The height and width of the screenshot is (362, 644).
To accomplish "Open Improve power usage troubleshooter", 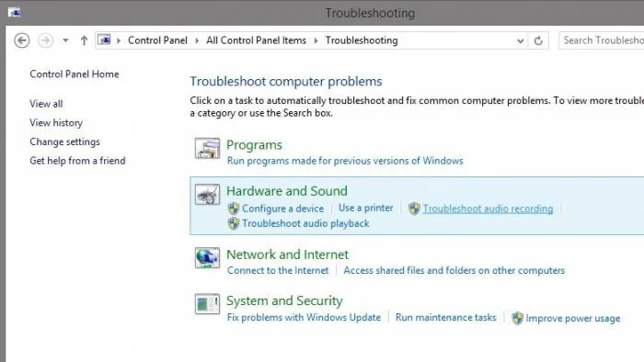I will click(573, 318).
